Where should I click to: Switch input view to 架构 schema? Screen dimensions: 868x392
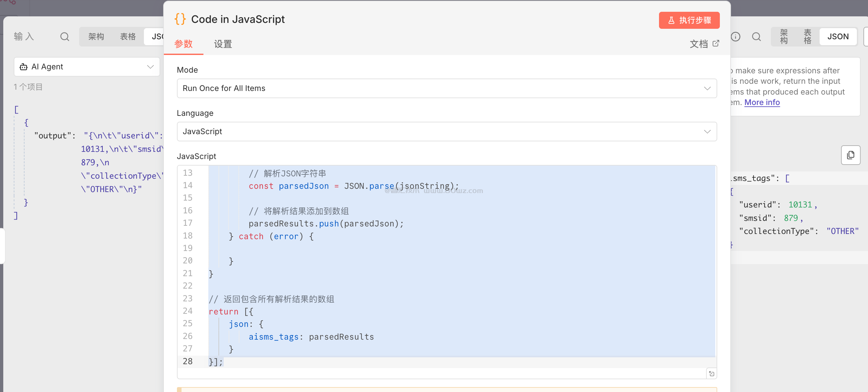96,36
